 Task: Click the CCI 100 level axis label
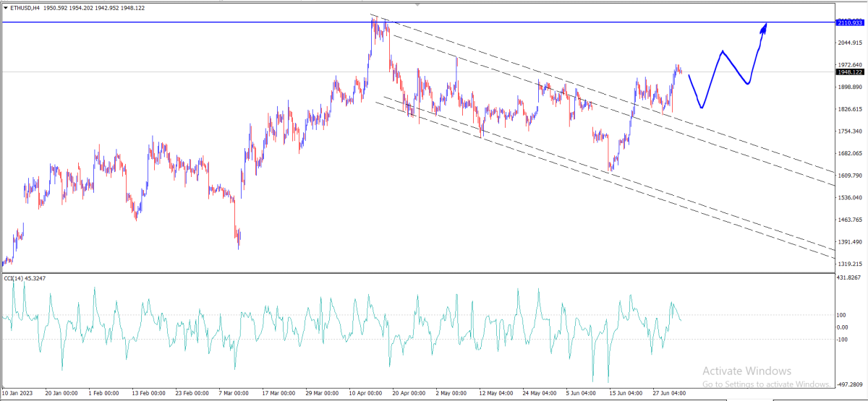pyautogui.click(x=842, y=315)
